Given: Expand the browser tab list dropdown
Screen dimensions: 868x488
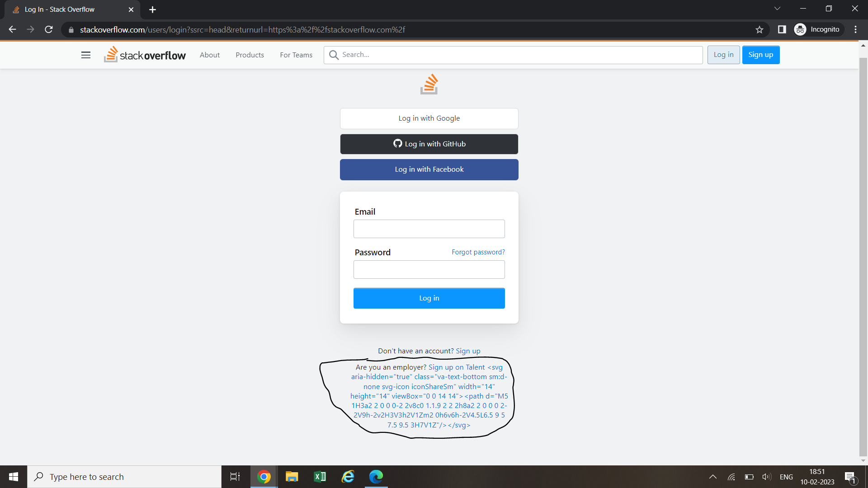Looking at the screenshot, I should pos(777,9).
